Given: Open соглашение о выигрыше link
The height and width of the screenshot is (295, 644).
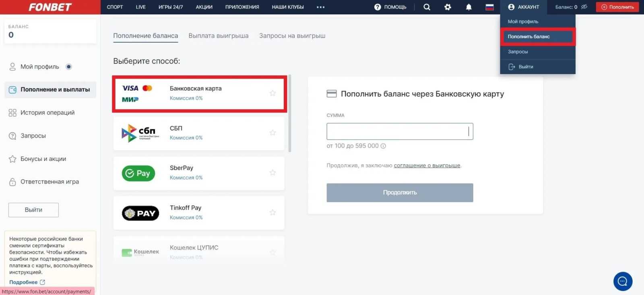Looking at the screenshot, I should pos(427,165).
